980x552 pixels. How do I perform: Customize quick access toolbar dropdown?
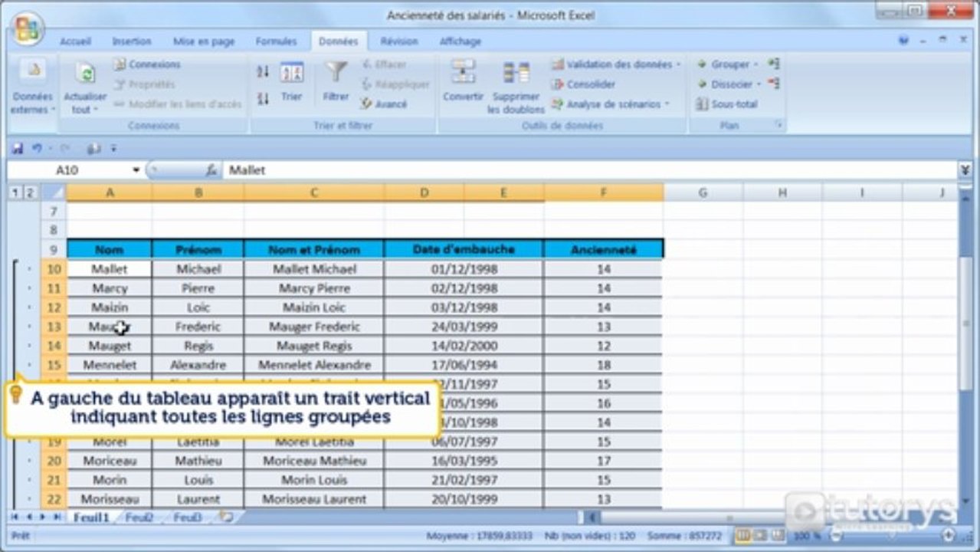tap(114, 149)
